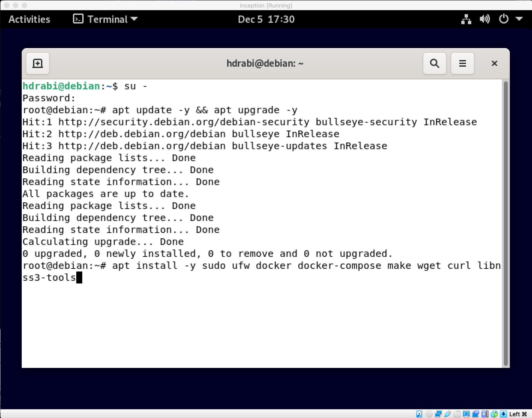Open a new terminal tab
This screenshot has width=532, height=418.
click(37, 63)
